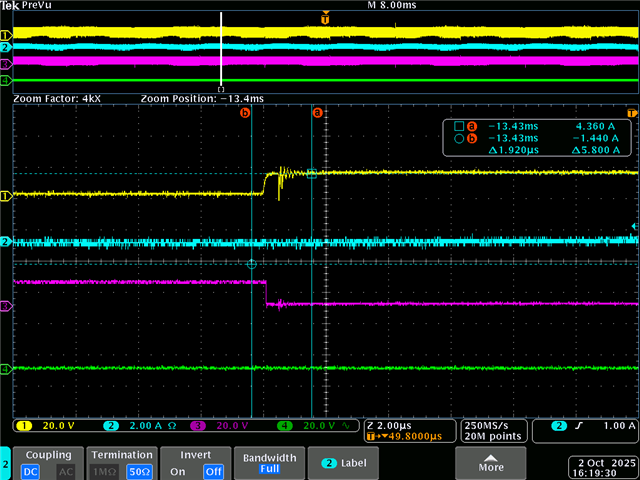Select channel 2 cyan 2.00 A badge

coord(111,426)
